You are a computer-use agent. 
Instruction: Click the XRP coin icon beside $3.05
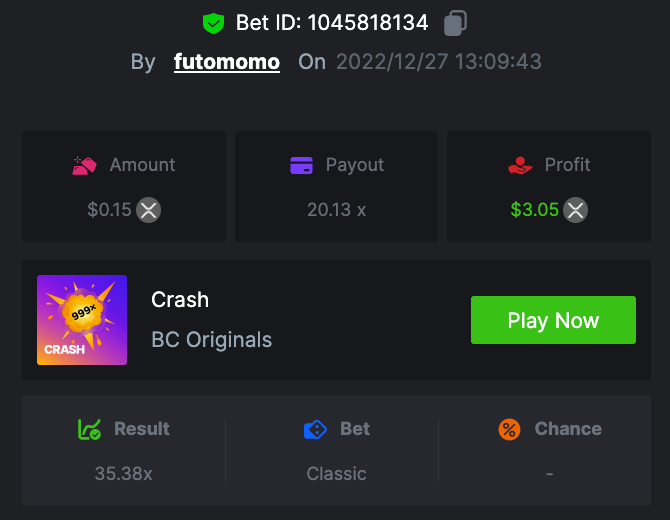(575, 210)
